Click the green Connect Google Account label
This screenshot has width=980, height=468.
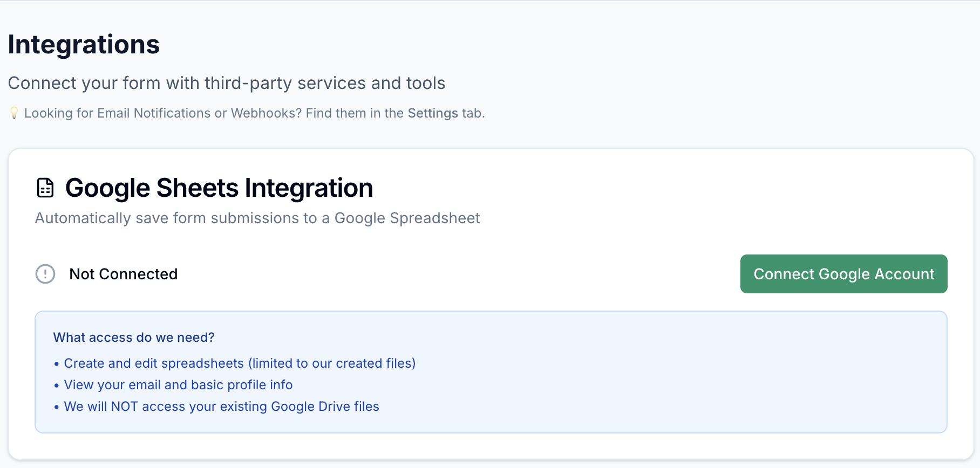(843, 274)
